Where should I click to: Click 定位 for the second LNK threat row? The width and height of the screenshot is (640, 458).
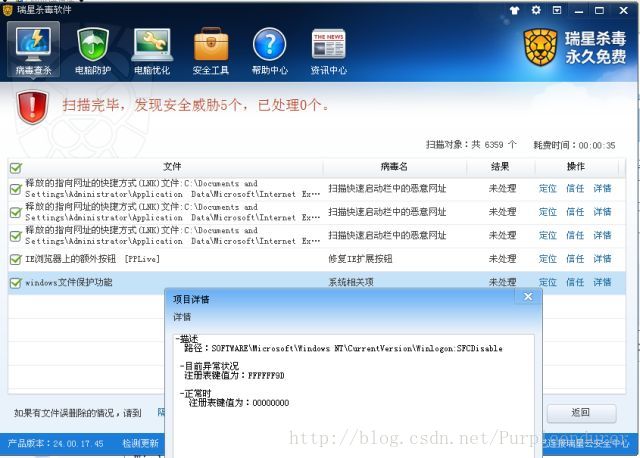[548, 212]
